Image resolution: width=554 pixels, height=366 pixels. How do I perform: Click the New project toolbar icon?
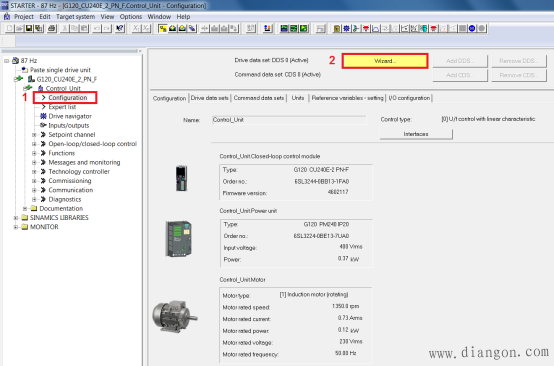(x=10, y=28)
